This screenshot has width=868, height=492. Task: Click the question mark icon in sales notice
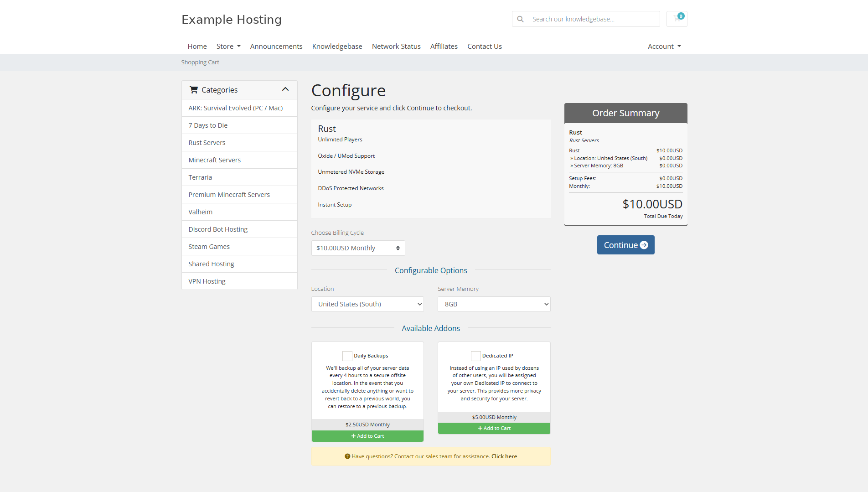click(347, 456)
